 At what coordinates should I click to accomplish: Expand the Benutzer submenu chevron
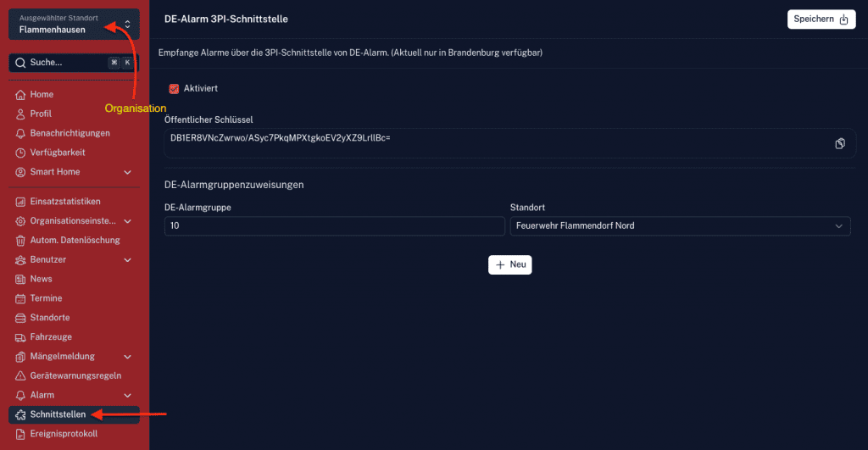coord(128,259)
